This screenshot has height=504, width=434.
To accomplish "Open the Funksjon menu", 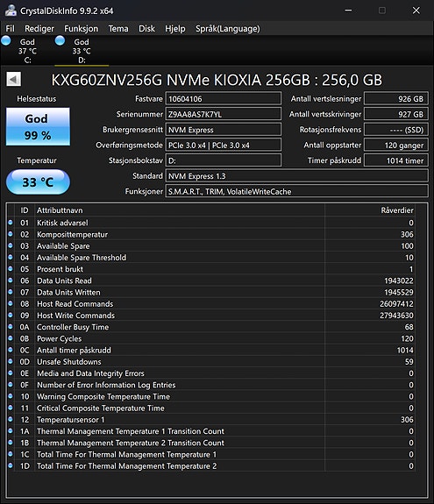I will 81,29.
